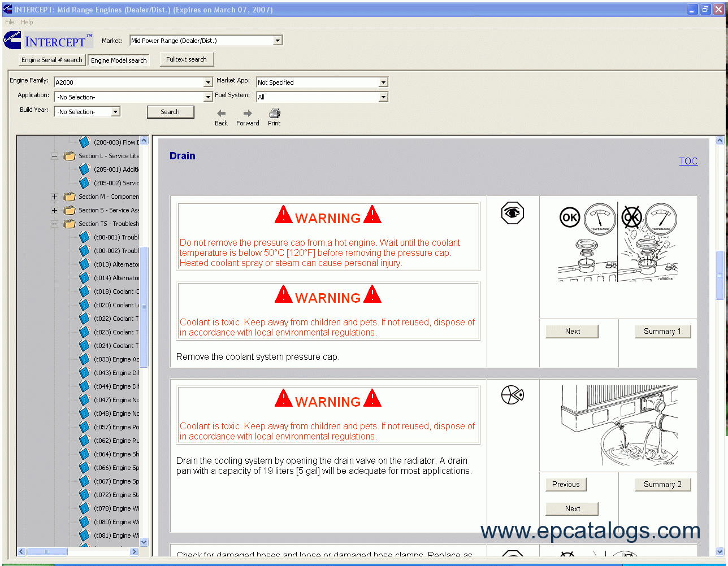
Task: Click the Previous button
Action: [x=566, y=484]
